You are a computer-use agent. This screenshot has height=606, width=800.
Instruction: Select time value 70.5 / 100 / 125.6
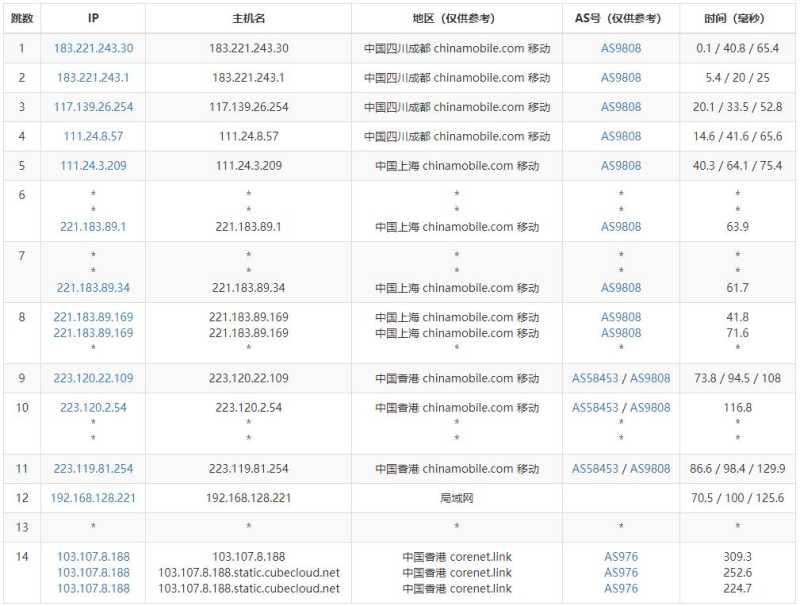[737, 498]
